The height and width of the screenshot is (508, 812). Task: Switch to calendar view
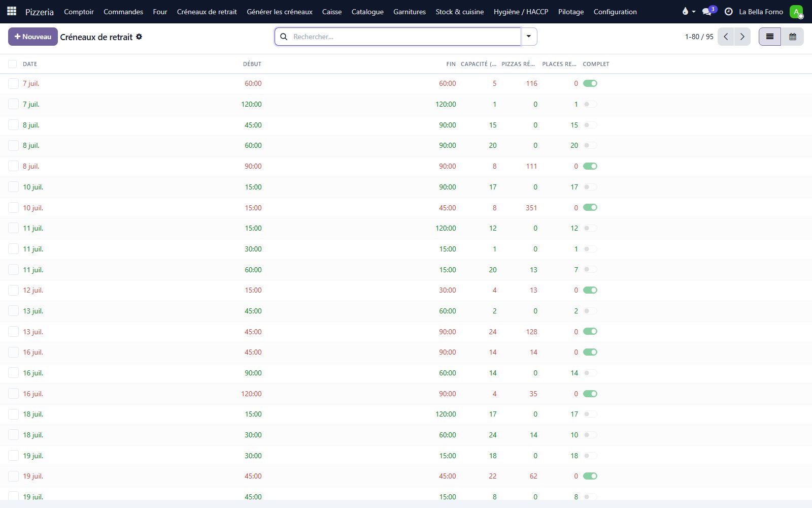coord(793,37)
